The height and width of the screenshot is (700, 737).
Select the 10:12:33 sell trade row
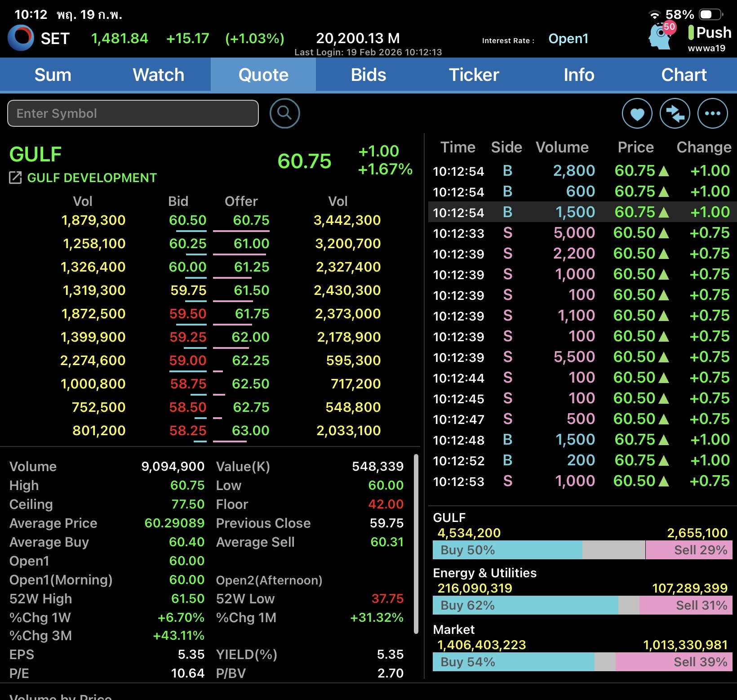click(582, 233)
